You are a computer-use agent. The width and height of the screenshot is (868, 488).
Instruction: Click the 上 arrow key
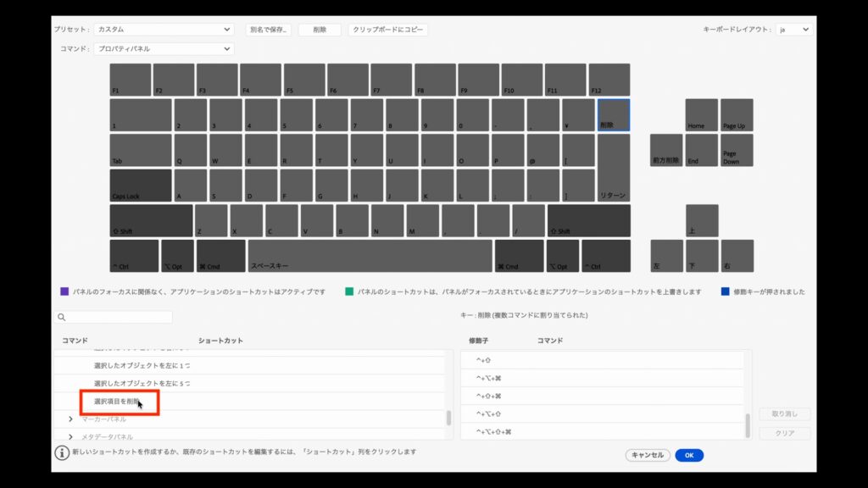point(702,220)
